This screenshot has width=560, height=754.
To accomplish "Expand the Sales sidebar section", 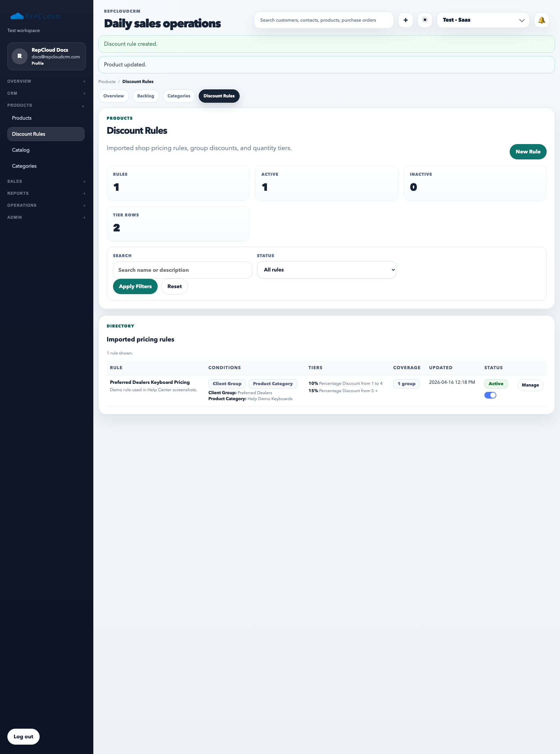I will 46,181.
